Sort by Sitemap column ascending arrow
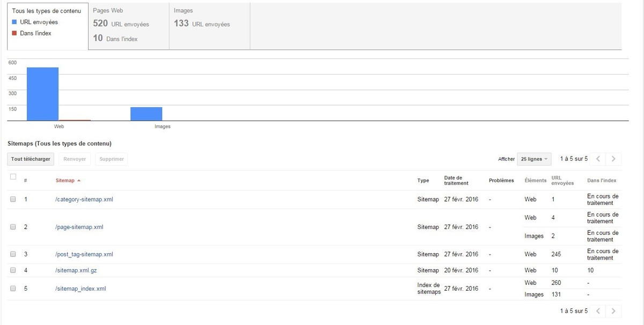644x325 pixels. click(x=79, y=181)
